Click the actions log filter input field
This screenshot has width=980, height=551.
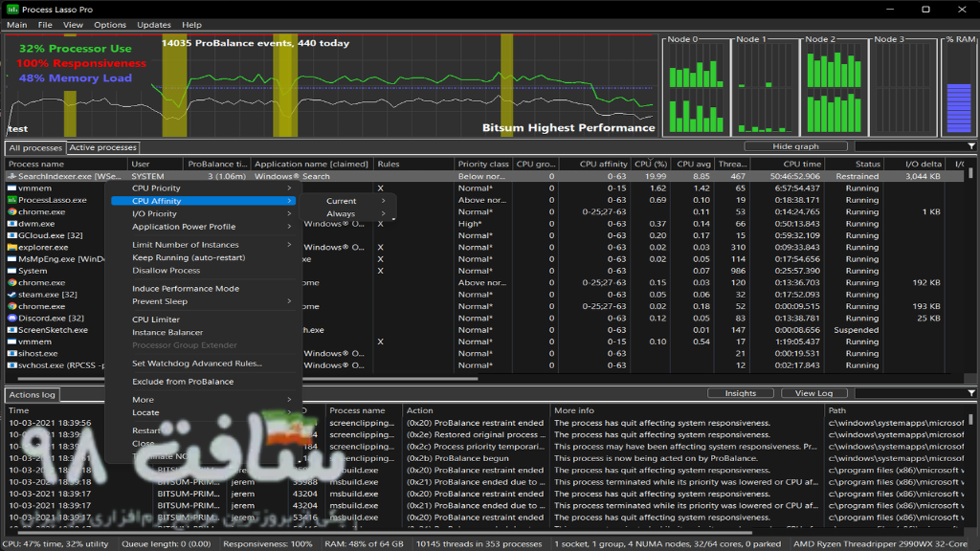tap(910, 393)
